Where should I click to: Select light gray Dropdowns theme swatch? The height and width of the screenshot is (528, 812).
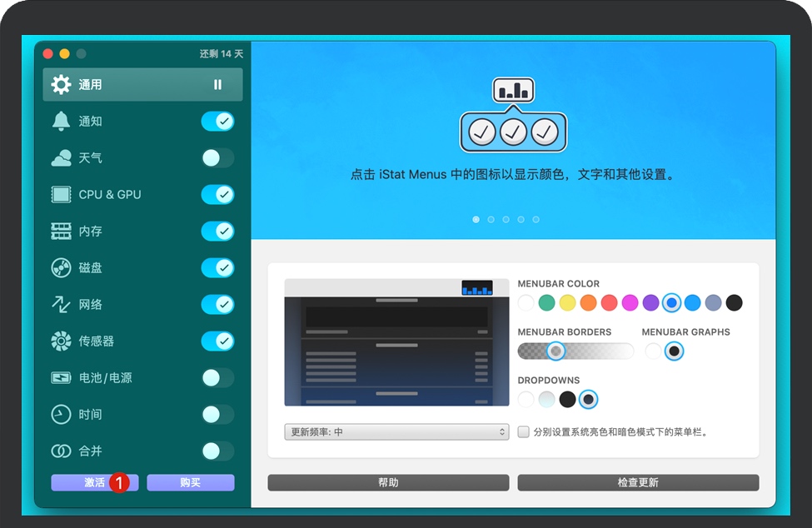[x=547, y=399]
